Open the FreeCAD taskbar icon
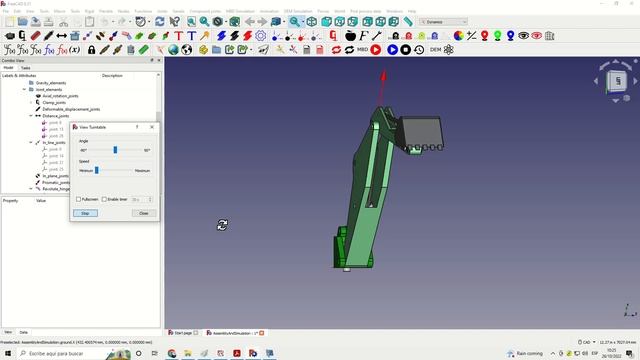Viewport: 640px width, 360px height. point(253,353)
